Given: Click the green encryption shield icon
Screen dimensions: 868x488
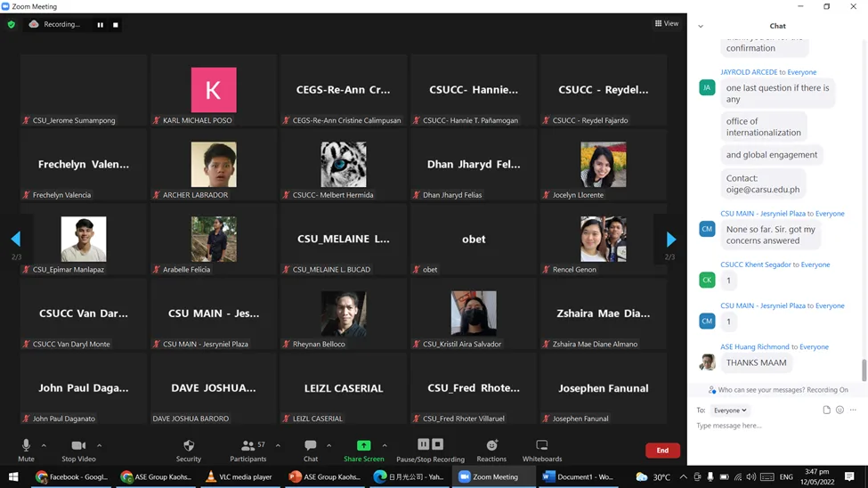Looking at the screenshot, I should (x=11, y=25).
